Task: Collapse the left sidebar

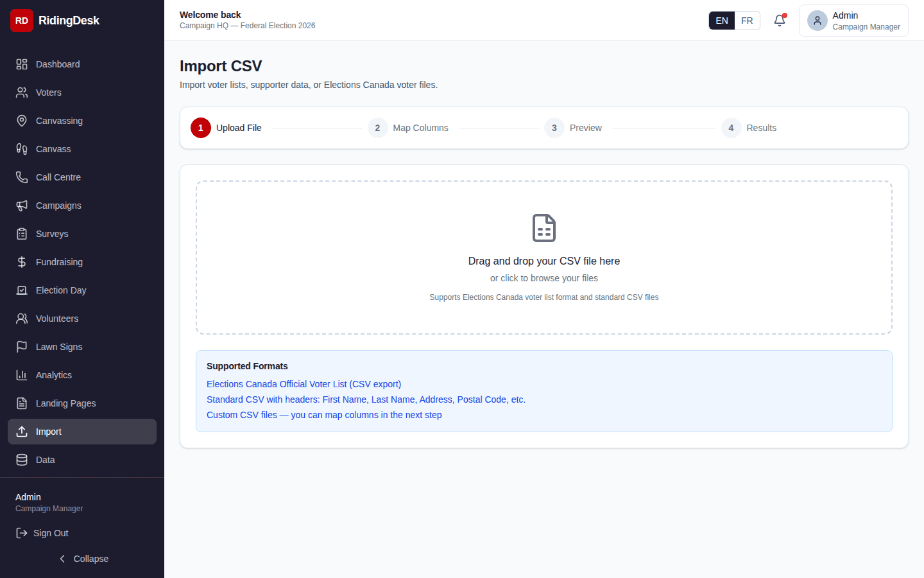Action: pos(82,559)
